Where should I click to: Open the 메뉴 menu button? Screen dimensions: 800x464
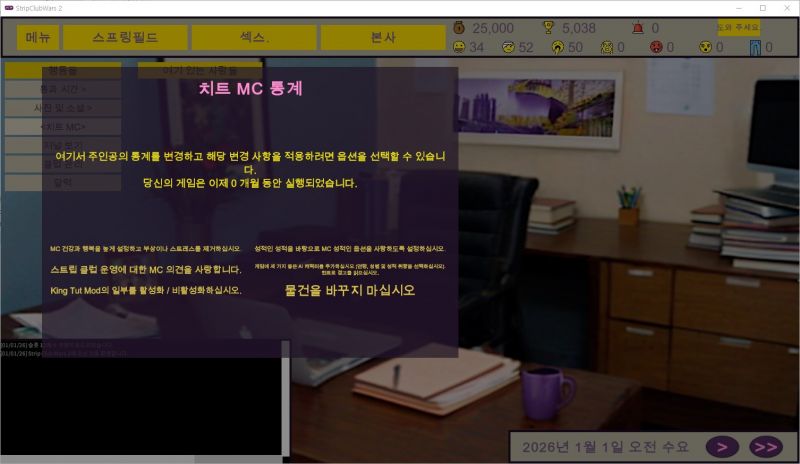point(38,37)
